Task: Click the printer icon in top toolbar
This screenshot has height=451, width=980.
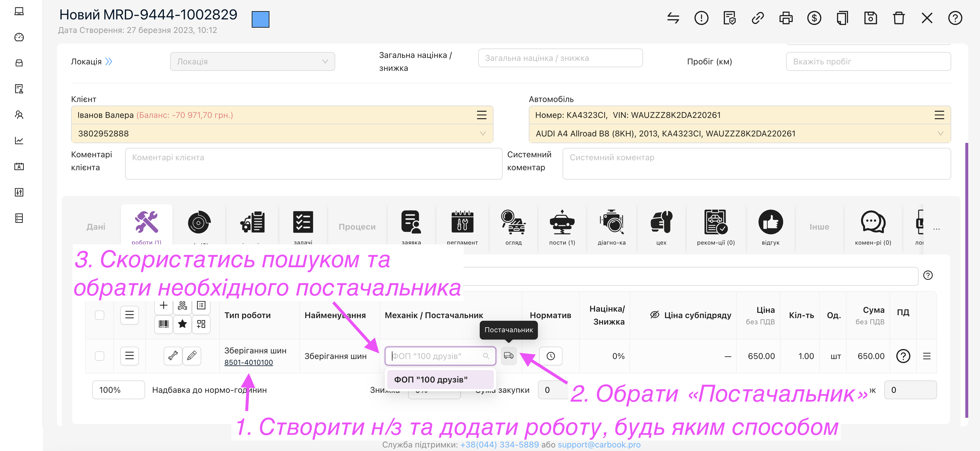Action: point(786,18)
